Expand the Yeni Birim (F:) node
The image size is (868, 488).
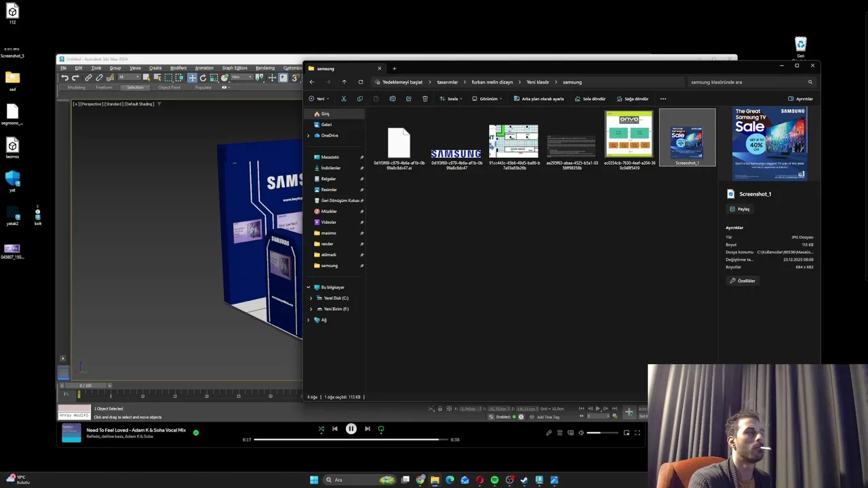coord(311,309)
